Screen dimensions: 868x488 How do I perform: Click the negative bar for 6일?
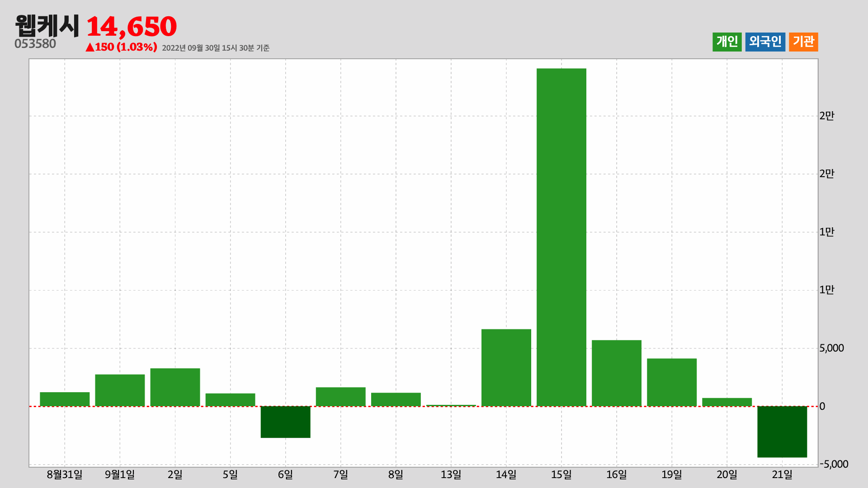(285, 422)
